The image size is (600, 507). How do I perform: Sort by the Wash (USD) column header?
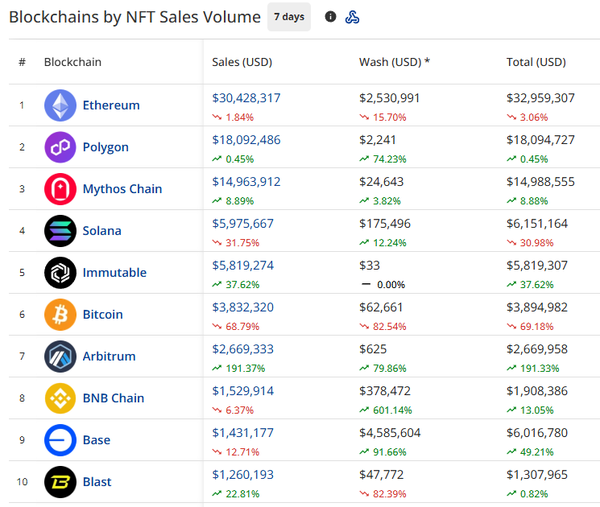pyautogui.click(x=394, y=62)
